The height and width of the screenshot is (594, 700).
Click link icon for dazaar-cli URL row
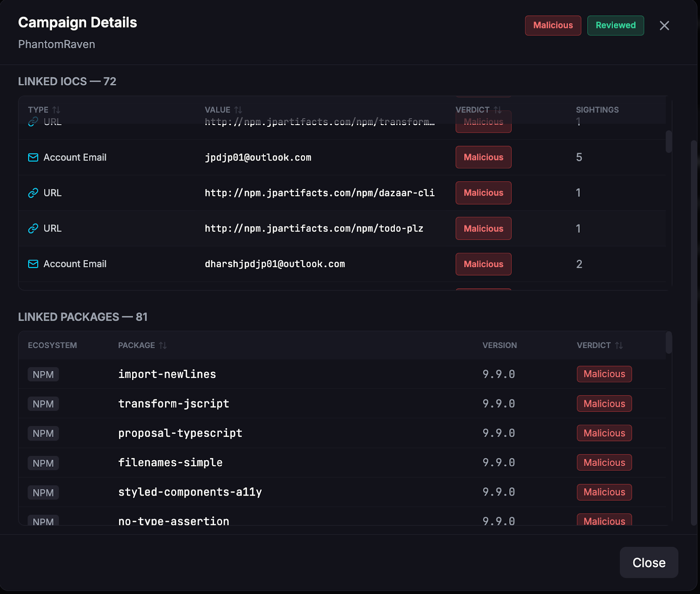(x=33, y=193)
